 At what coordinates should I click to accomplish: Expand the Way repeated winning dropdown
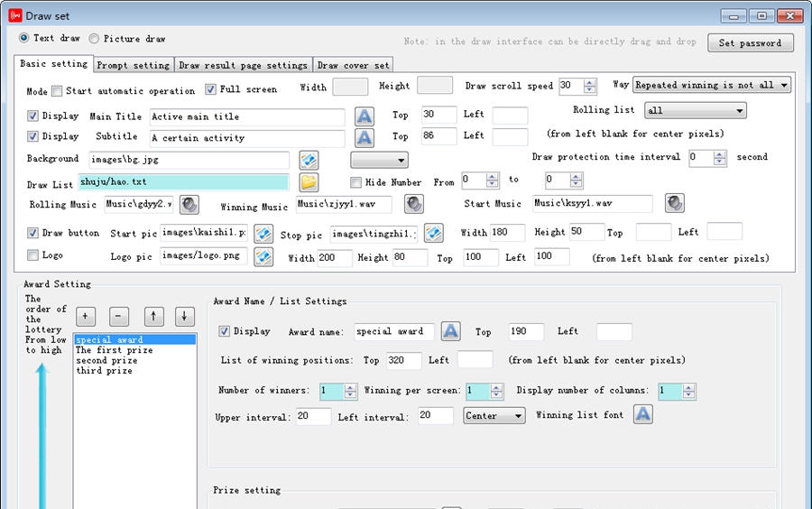[711, 85]
